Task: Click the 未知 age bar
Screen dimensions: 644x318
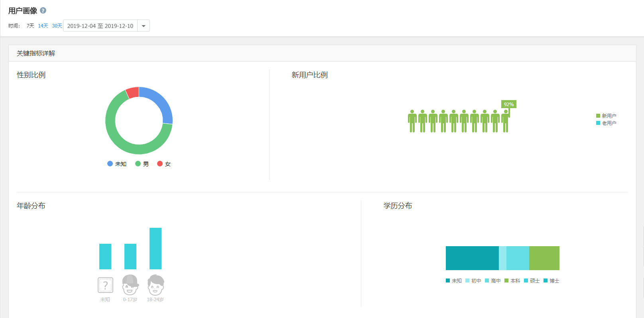Action: [105, 257]
